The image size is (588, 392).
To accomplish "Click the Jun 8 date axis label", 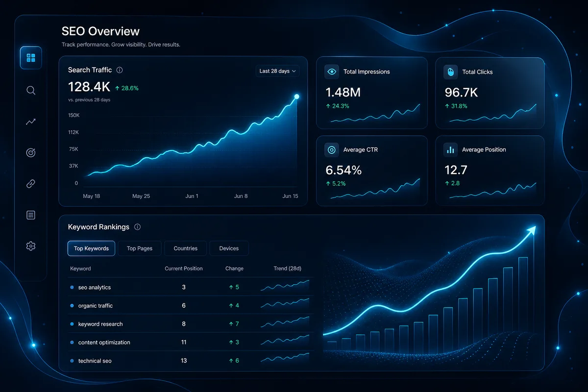I will (241, 196).
